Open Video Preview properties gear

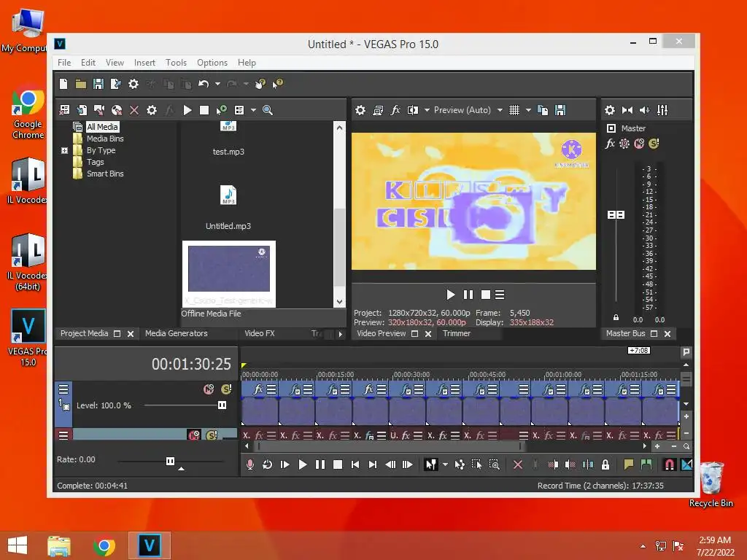click(360, 111)
